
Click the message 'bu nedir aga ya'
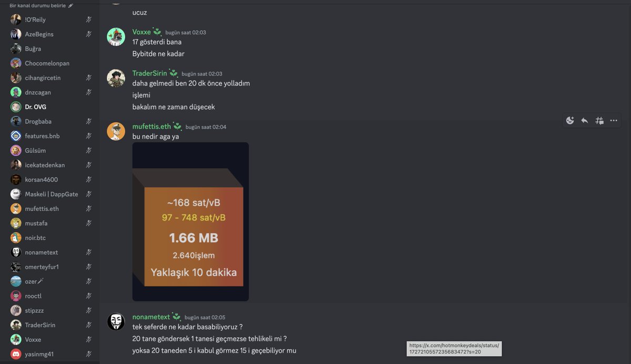coord(156,137)
